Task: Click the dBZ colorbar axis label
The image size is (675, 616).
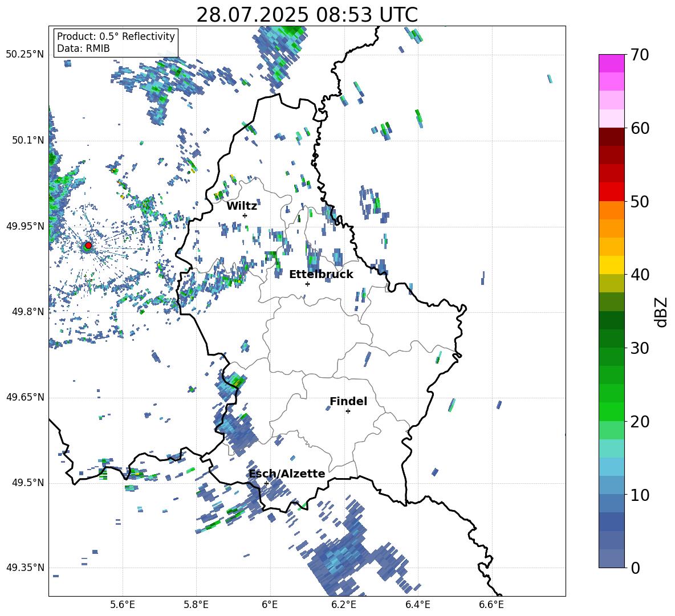Action: 662,312
